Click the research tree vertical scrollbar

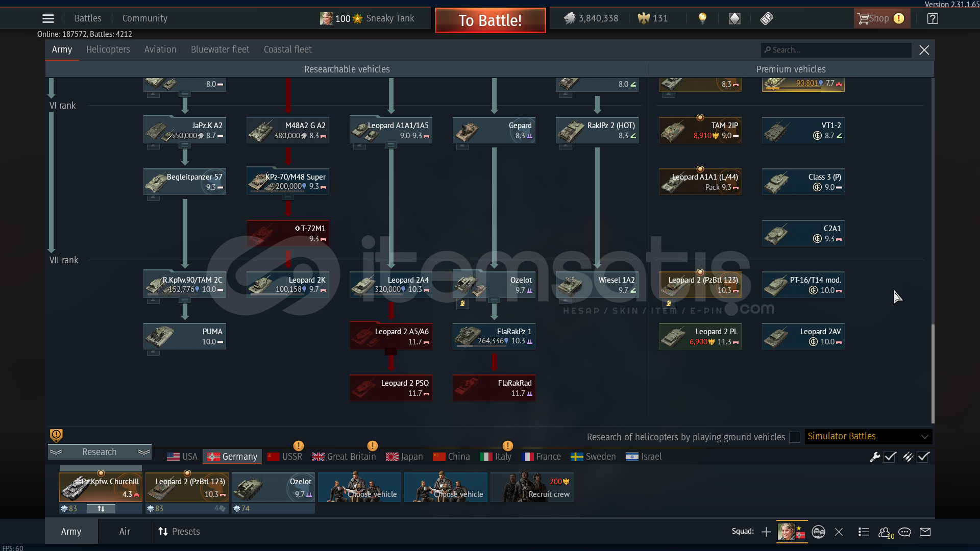pos(933,373)
